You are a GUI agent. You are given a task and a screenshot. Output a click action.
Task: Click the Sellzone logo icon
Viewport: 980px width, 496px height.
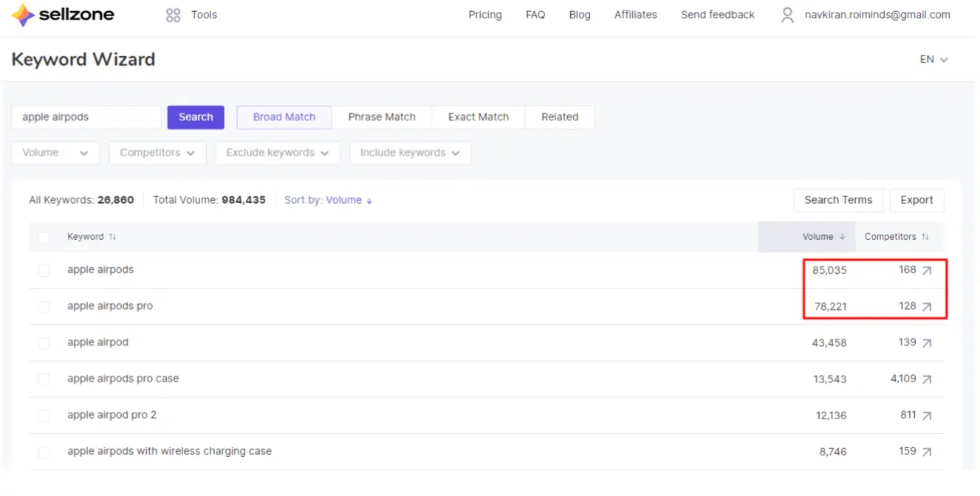(23, 15)
